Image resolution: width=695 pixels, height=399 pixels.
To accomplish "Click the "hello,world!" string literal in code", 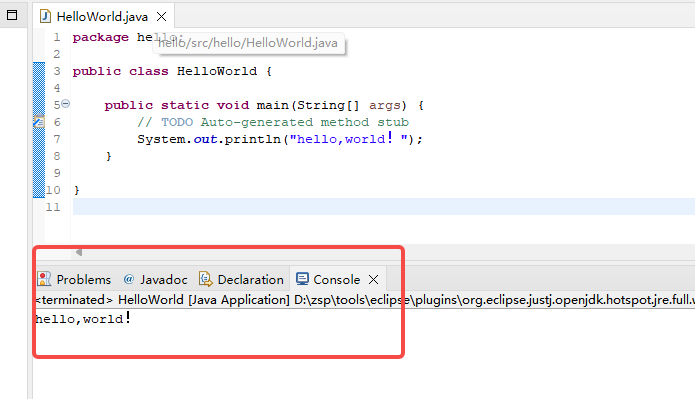I will [349, 139].
